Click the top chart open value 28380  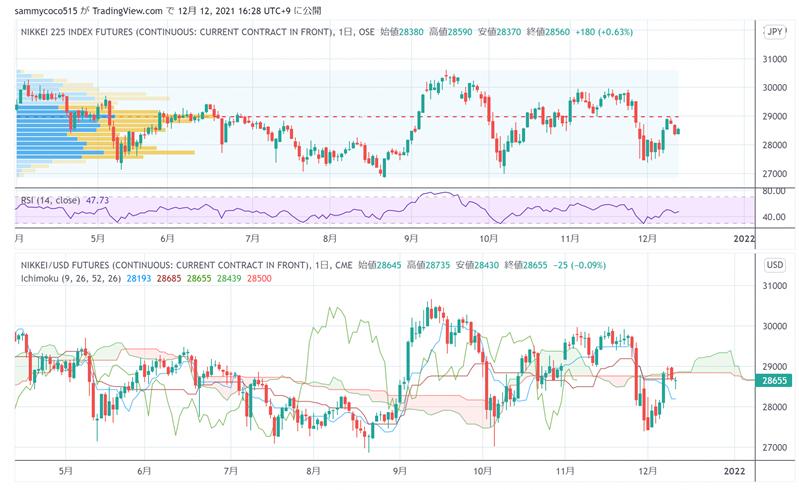pos(411,32)
